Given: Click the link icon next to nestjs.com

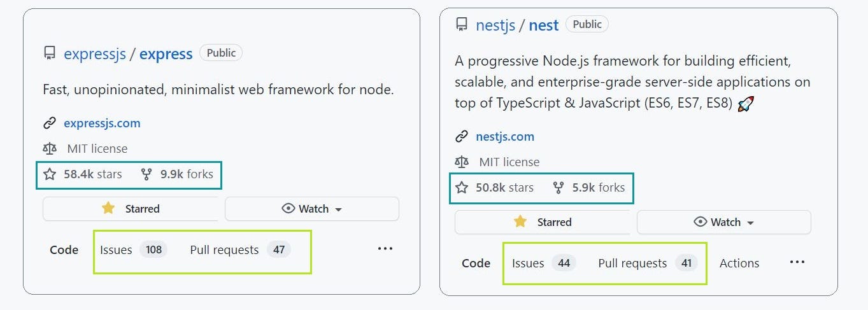Looking at the screenshot, I should click(x=462, y=137).
